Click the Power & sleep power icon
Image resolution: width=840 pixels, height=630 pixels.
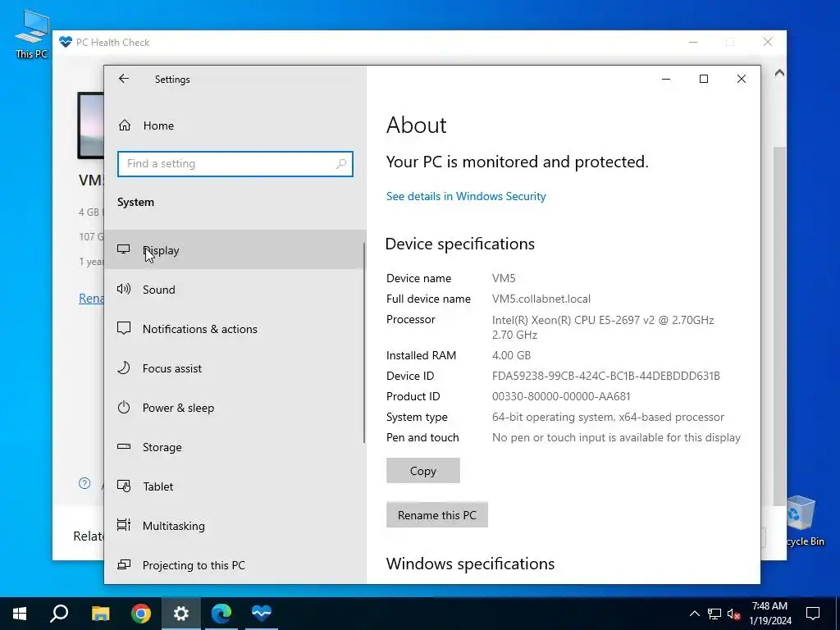click(124, 407)
